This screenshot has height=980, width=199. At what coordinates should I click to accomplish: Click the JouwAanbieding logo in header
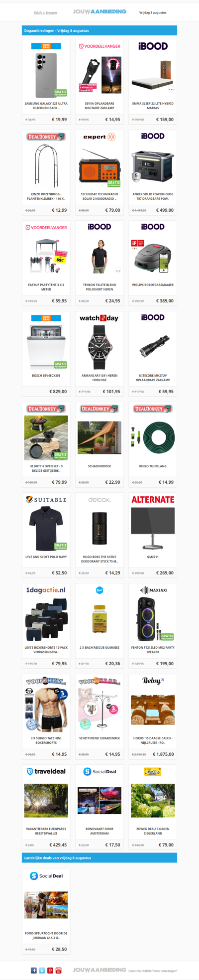coord(99,11)
